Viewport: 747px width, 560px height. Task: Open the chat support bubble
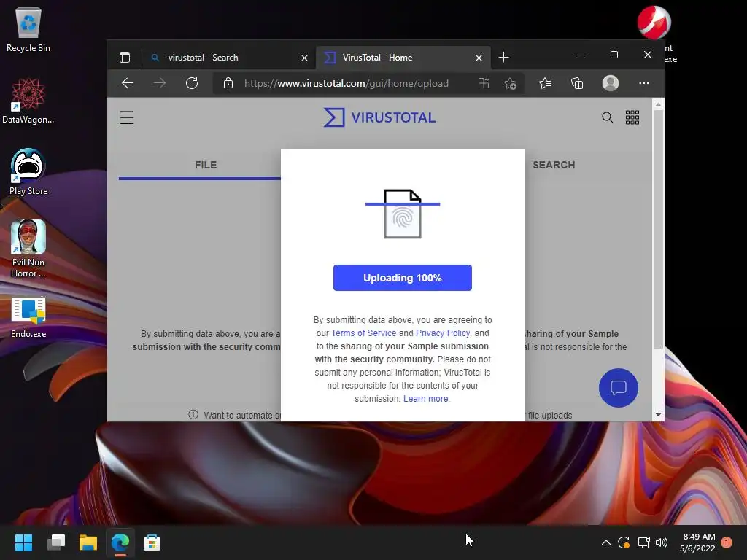[619, 388]
